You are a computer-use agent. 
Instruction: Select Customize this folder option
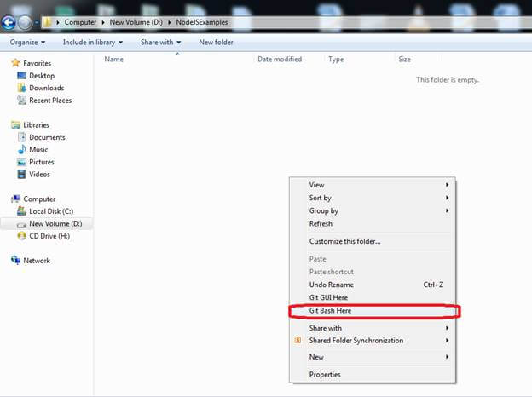coord(373,241)
